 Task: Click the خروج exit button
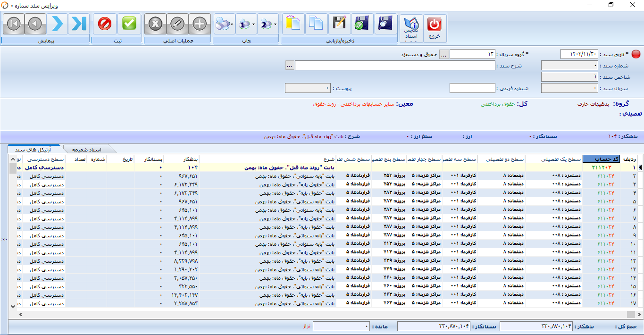coord(435,28)
